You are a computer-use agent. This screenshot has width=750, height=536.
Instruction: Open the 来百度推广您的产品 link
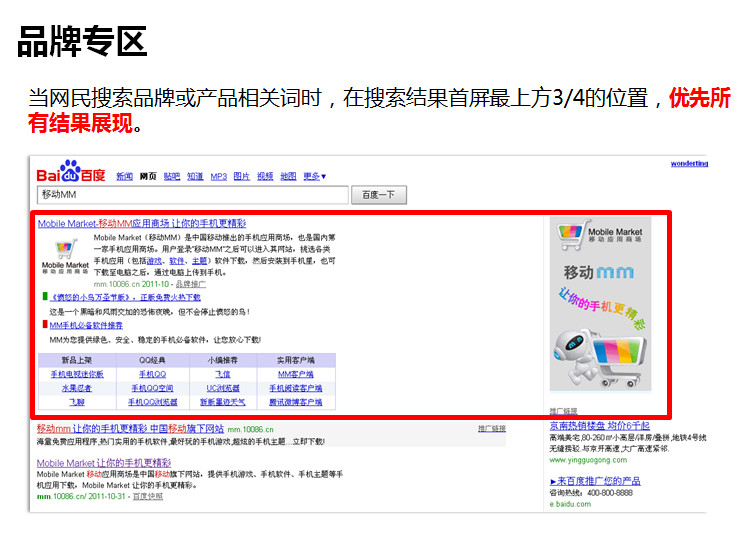click(596, 481)
